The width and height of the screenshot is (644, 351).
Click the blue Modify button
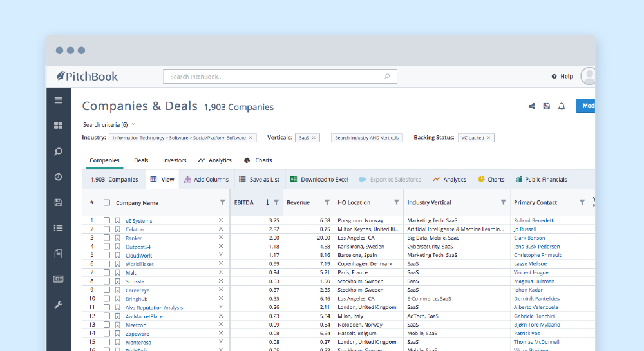tap(585, 106)
